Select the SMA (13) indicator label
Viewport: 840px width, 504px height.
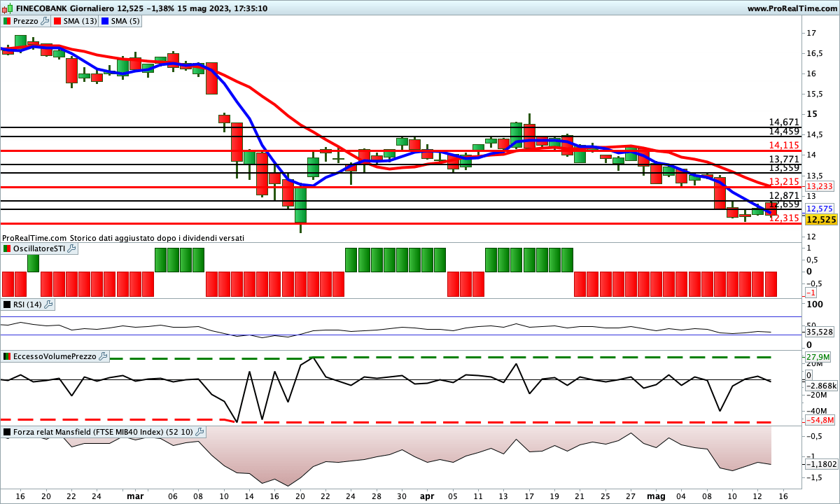tap(80, 21)
